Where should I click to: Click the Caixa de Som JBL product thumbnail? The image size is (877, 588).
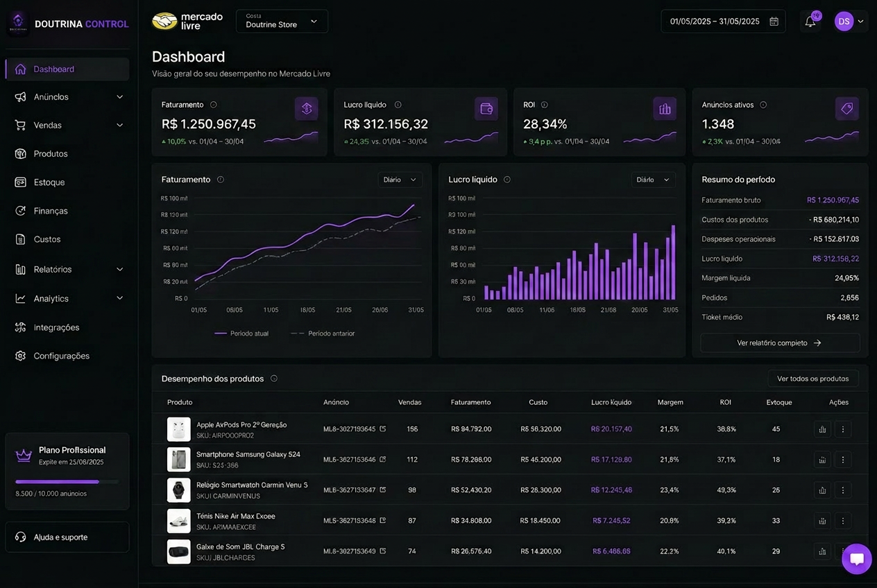179,551
